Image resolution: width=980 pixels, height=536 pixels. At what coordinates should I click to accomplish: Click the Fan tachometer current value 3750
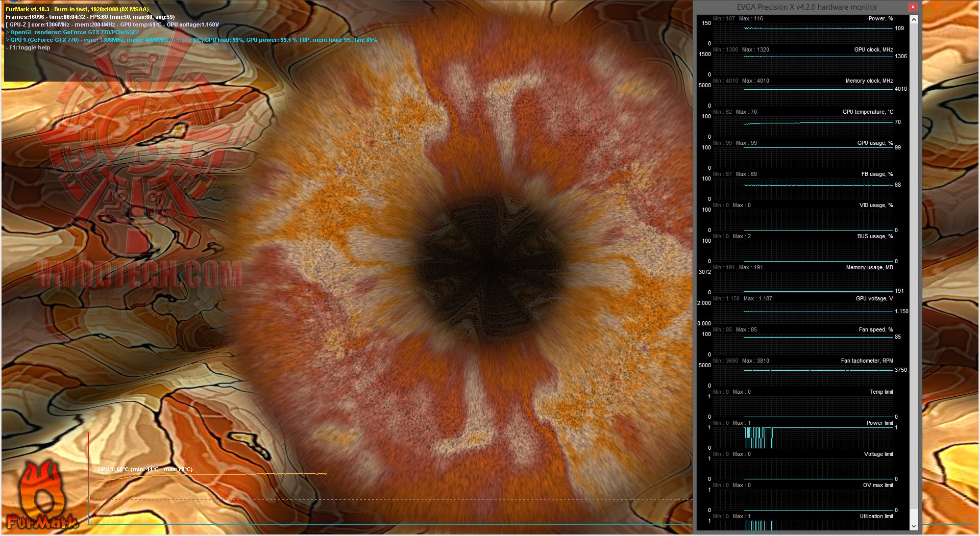click(x=901, y=370)
